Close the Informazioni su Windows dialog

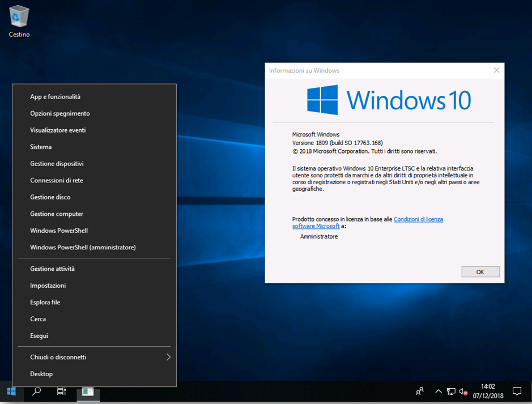[496, 70]
